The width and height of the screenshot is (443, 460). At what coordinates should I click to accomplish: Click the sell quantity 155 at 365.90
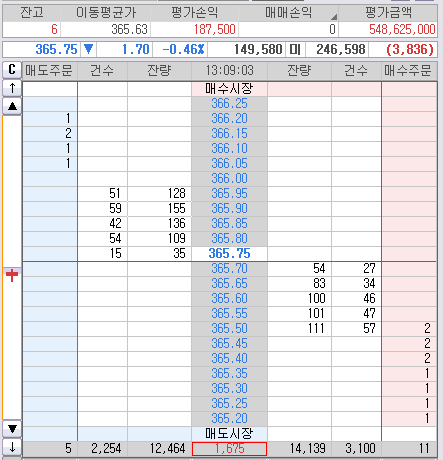click(x=176, y=209)
